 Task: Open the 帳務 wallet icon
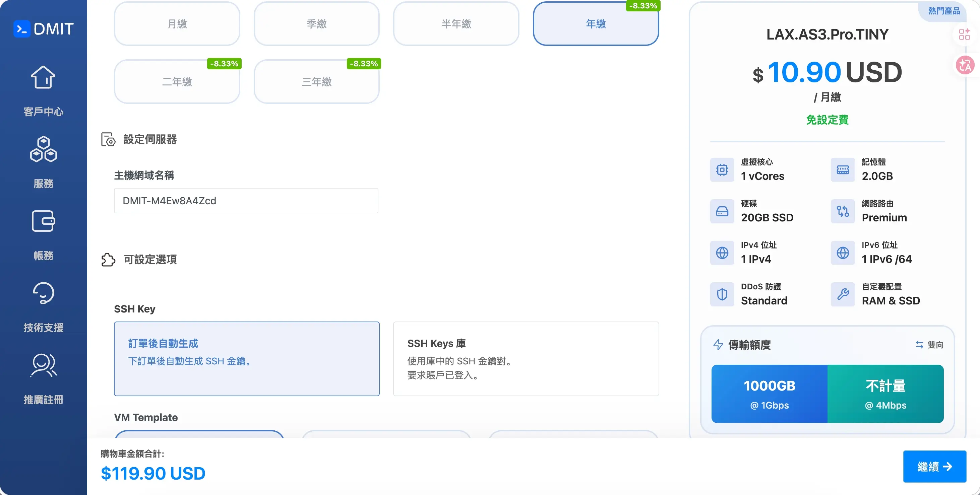point(43,221)
